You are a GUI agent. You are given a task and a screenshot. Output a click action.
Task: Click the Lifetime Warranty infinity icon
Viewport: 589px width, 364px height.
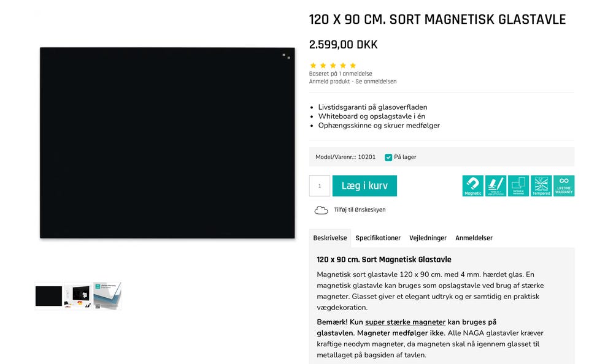pos(564,186)
